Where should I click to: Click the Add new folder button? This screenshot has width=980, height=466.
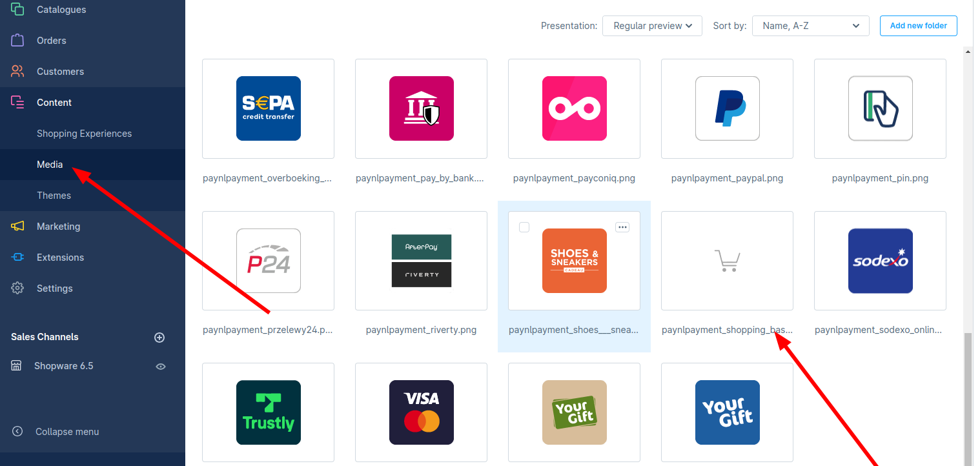[918, 26]
